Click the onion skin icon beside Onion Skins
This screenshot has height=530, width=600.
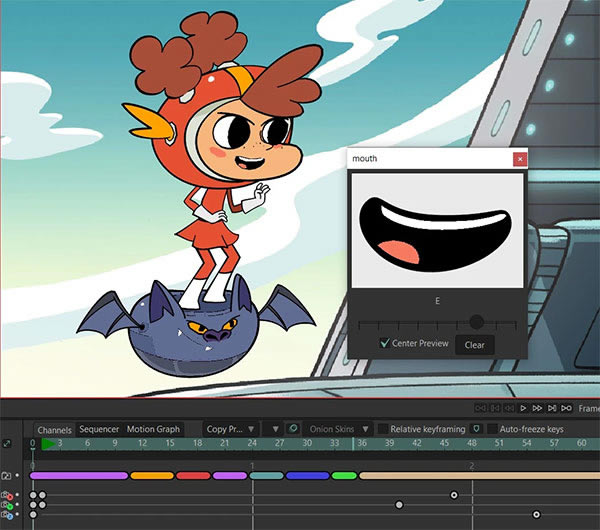[293, 429]
